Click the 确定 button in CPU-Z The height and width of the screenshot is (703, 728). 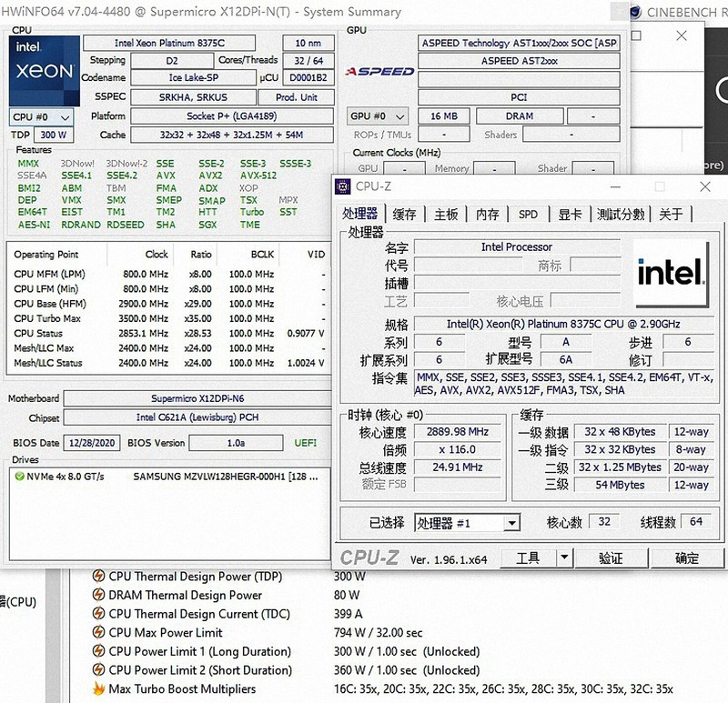click(687, 557)
